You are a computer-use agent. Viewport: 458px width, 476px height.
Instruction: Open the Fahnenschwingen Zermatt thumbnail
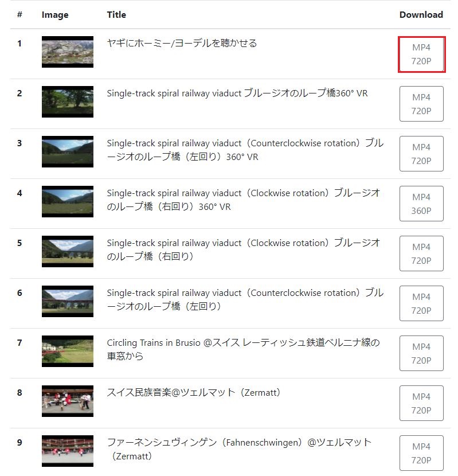[x=68, y=451]
